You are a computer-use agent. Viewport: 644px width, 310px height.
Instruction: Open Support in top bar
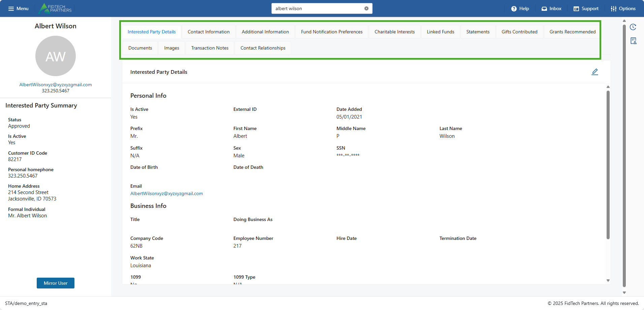(586, 8)
